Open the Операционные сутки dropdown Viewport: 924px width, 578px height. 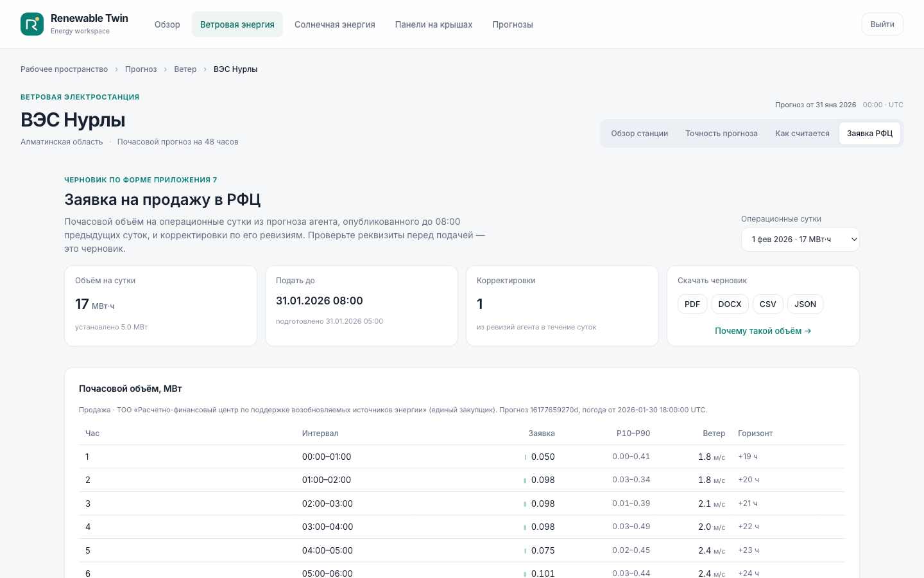coord(800,240)
